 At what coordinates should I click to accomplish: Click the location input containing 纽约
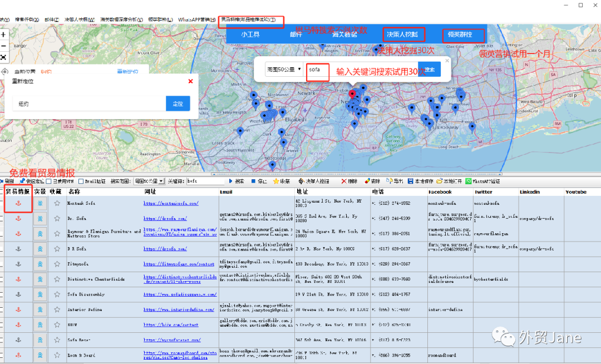coord(89,104)
